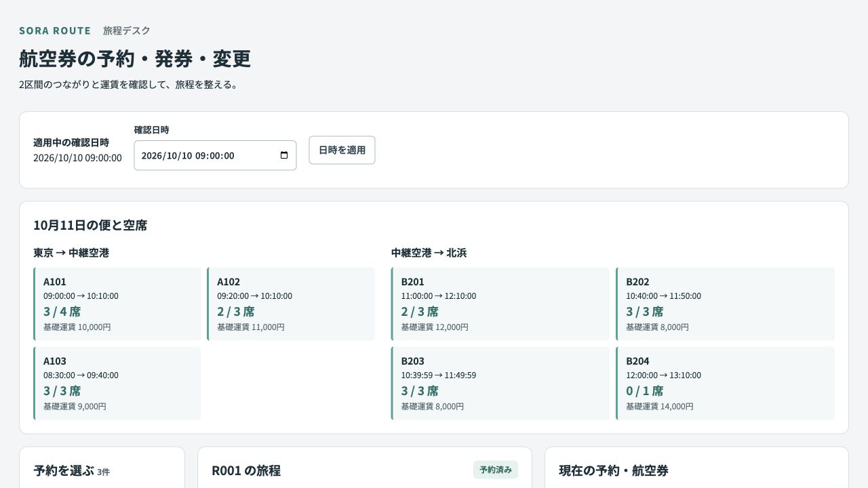Click the applied date value 2026/10/10 09:00:00
This screenshot has height=488, width=868.
tap(77, 158)
